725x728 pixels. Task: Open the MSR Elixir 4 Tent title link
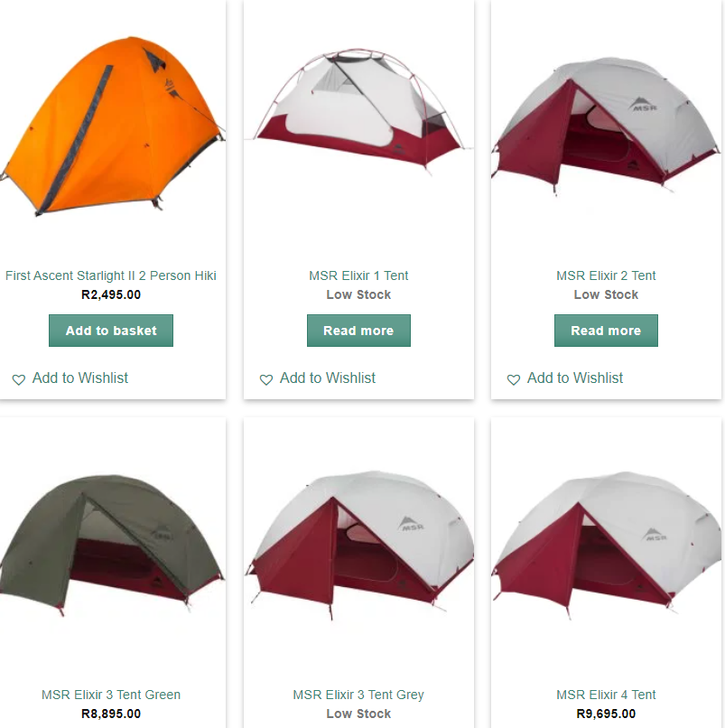[x=606, y=695]
